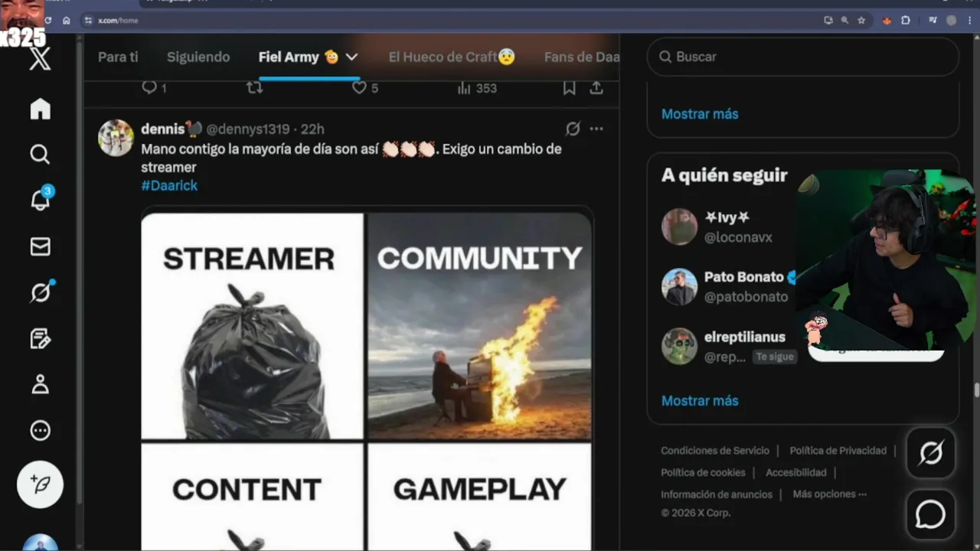Expand Más opciones in the footer
The height and width of the screenshot is (551, 980).
(830, 494)
